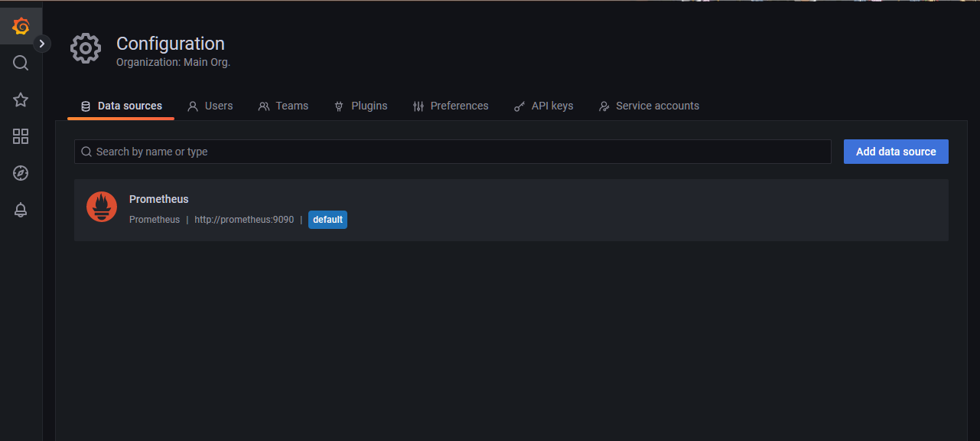Switch to the API keys tab
This screenshot has width=980, height=441.
click(543, 106)
